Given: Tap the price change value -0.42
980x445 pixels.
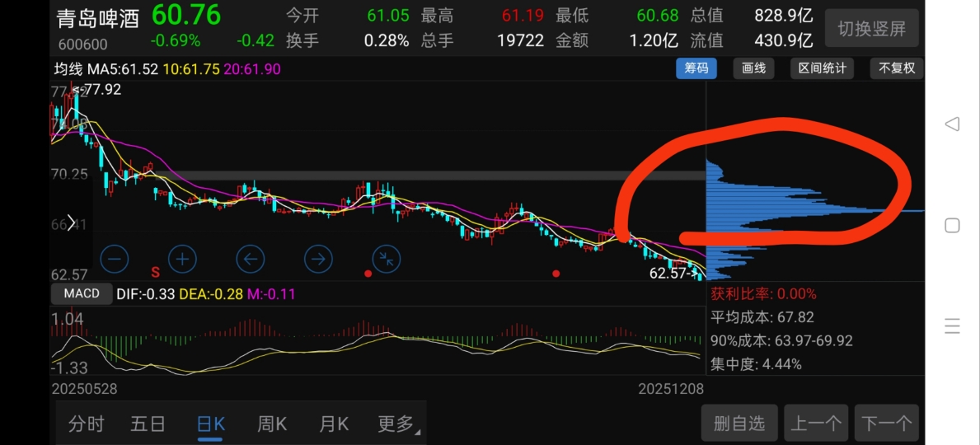Looking at the screenshot, I should (256, 41).
